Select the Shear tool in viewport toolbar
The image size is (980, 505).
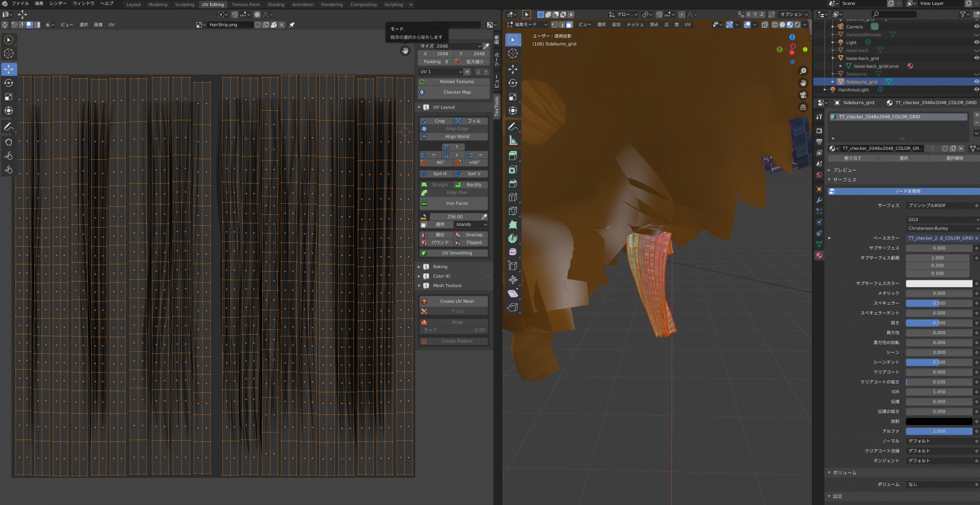point(513,293)
